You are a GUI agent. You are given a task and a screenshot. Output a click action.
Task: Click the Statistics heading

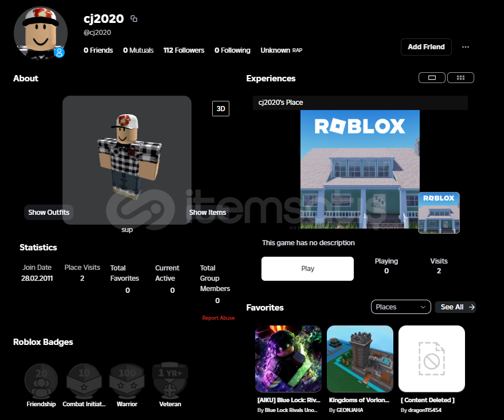pyautogui.click(x=38, y=248)
